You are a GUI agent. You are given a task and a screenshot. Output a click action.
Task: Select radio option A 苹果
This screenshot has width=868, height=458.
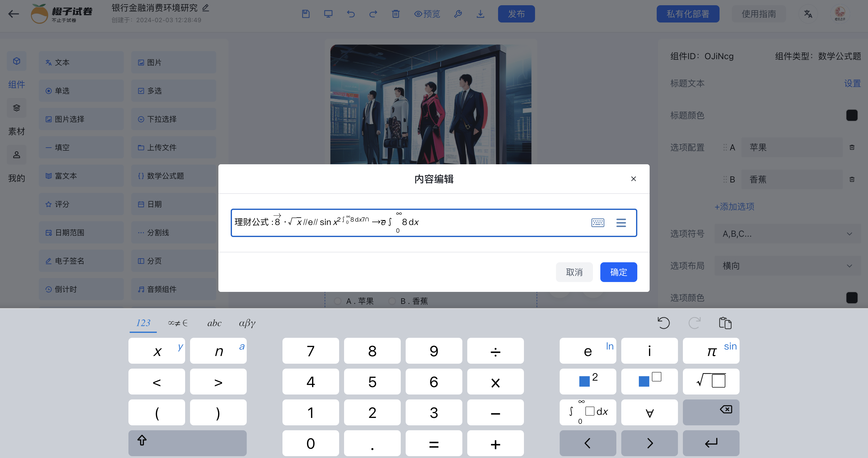point(337,301)
